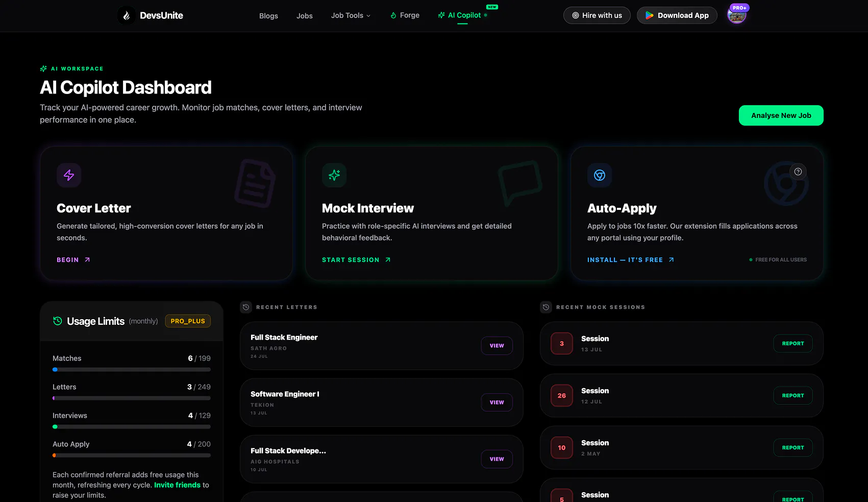Click the Google Play icon on Download App
The image size is (868, 502).
tap(649, 15)
